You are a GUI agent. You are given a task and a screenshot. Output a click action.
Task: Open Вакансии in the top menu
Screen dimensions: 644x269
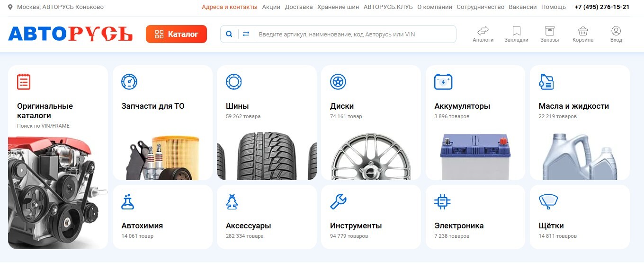[523, 7]
